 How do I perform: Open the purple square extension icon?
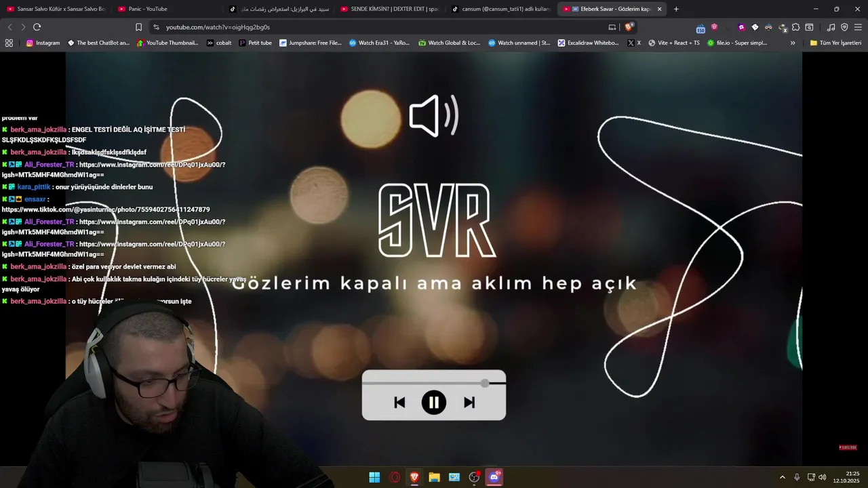[x=741, y=27]
